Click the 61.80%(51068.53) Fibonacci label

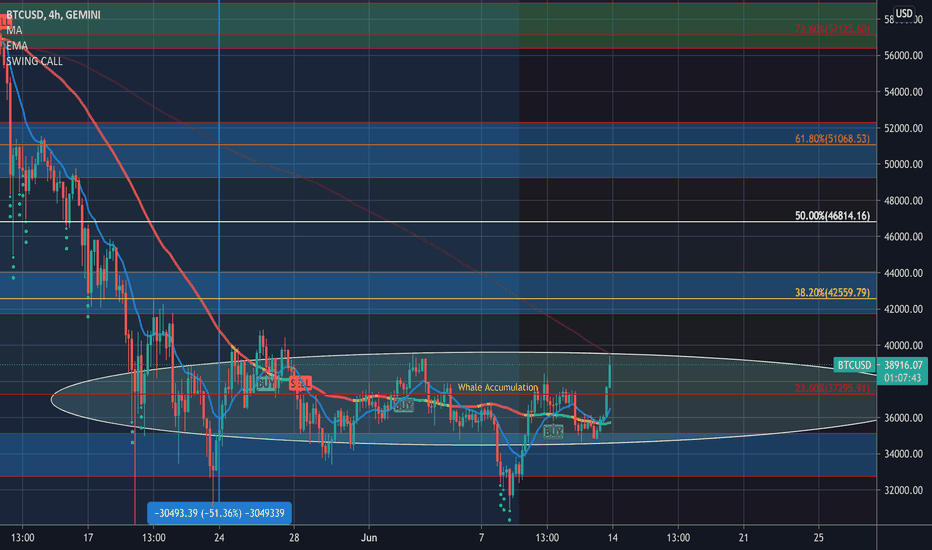point(832,139)
